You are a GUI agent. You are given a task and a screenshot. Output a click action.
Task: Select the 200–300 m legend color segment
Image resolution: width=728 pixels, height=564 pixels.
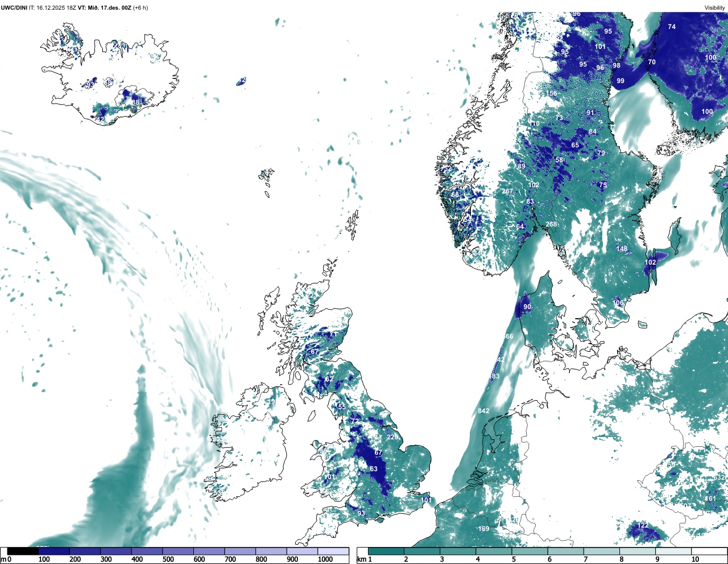click(85, 551)
